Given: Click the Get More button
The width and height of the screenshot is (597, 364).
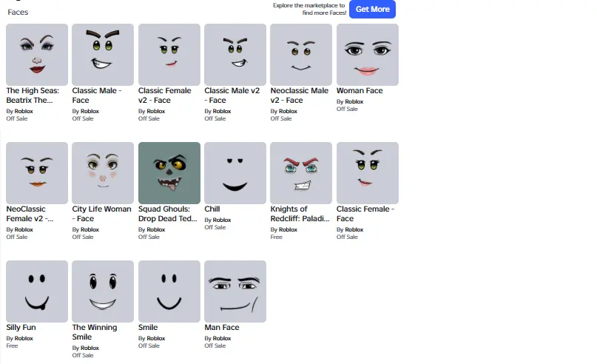Looking at the screenshot, I should [372, 9].
